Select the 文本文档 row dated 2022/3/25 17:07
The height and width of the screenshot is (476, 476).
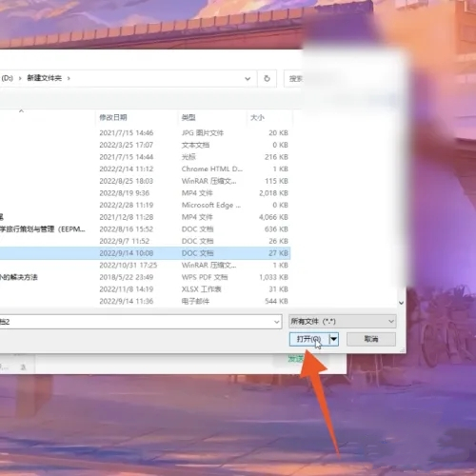145,145
